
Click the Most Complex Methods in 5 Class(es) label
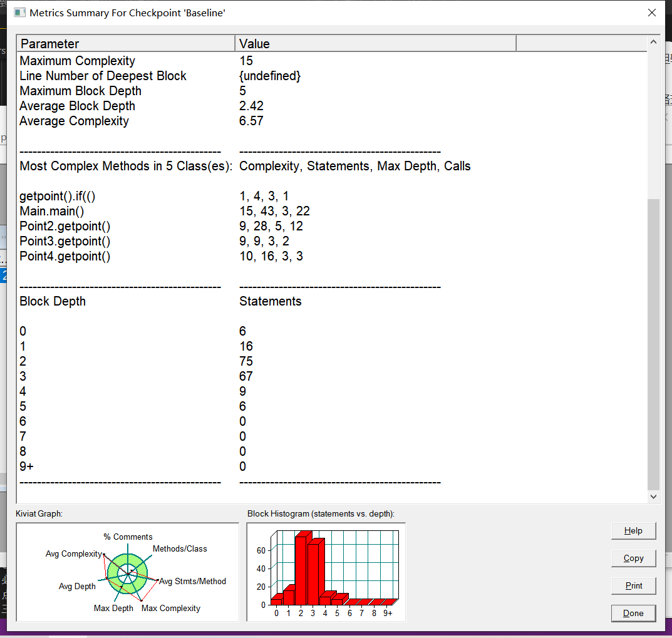[126, 167]
